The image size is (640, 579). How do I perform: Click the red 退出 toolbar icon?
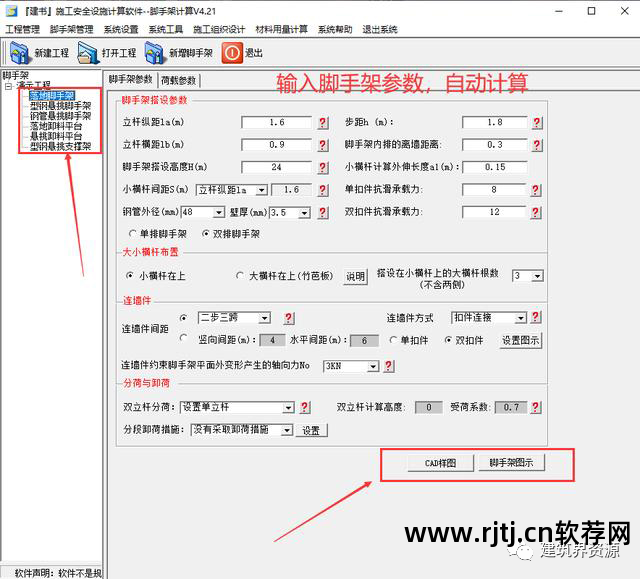[x=232, y=53]
